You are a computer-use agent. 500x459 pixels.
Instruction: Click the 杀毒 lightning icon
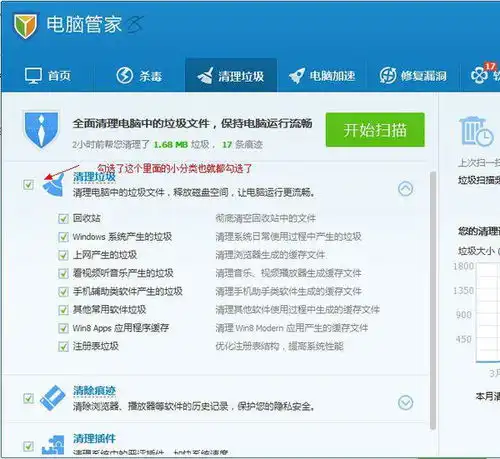(125, 75)
